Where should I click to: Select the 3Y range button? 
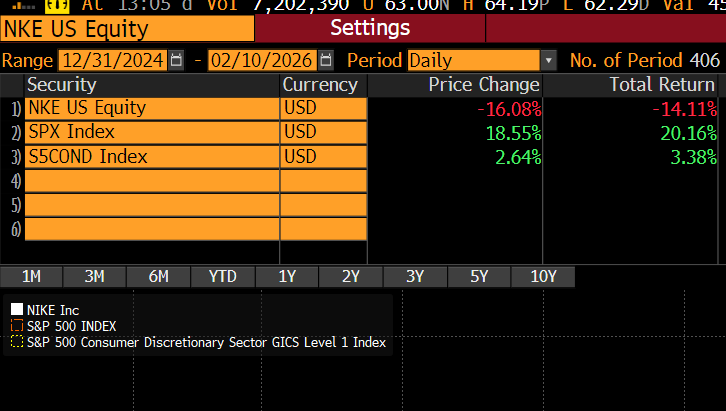415,276
